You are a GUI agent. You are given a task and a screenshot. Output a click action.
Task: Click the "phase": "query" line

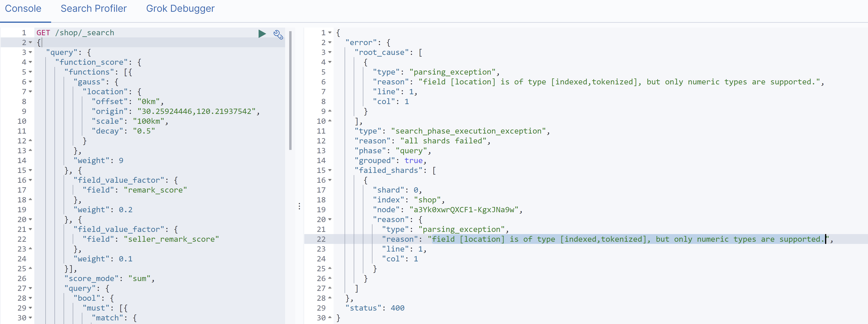pos(393,151)
